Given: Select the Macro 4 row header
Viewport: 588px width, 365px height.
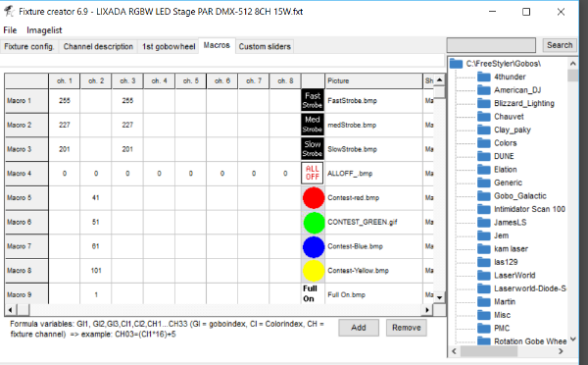Looking at the screenshot, I should [26, 174].
